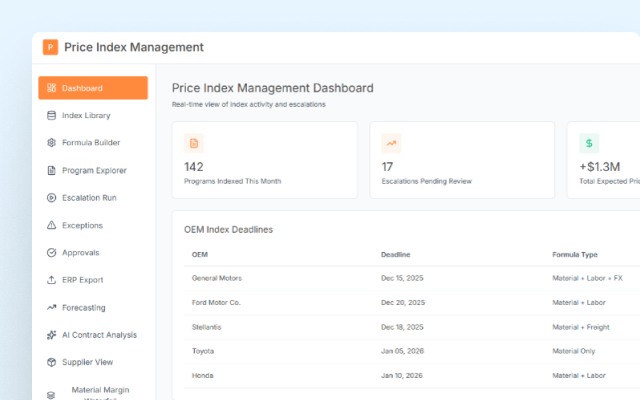Click the Dashboard grid icon in sidebar
Image resolution: width=640 pixels, height=400 pixels.
(51, 88)
